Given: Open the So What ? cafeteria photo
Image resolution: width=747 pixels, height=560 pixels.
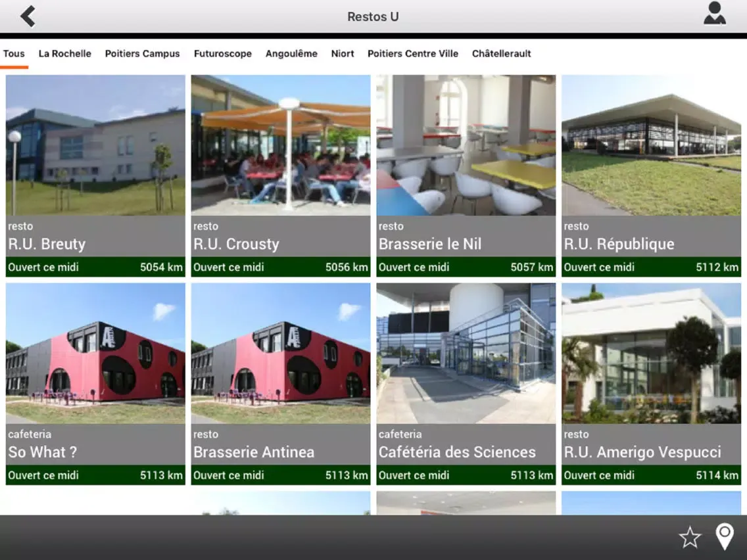Looking at the screenshot, I should pyautogui.click(x=95, y=354).
